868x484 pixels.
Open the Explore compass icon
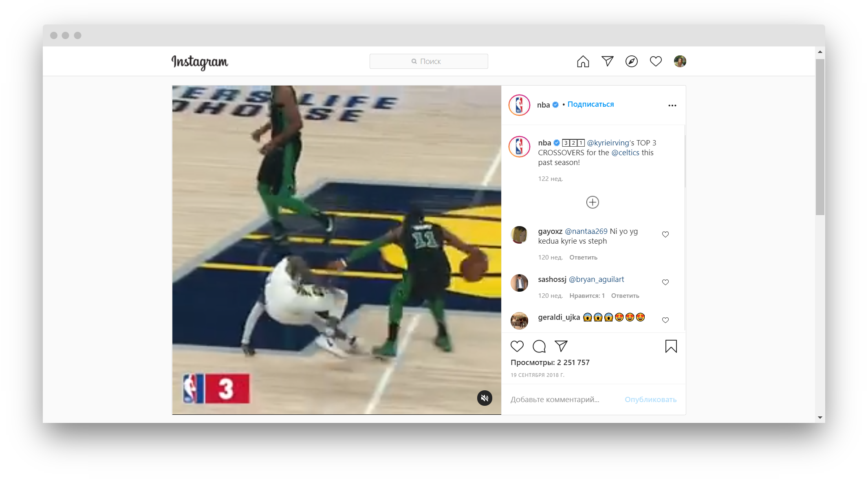pos(631,61)
